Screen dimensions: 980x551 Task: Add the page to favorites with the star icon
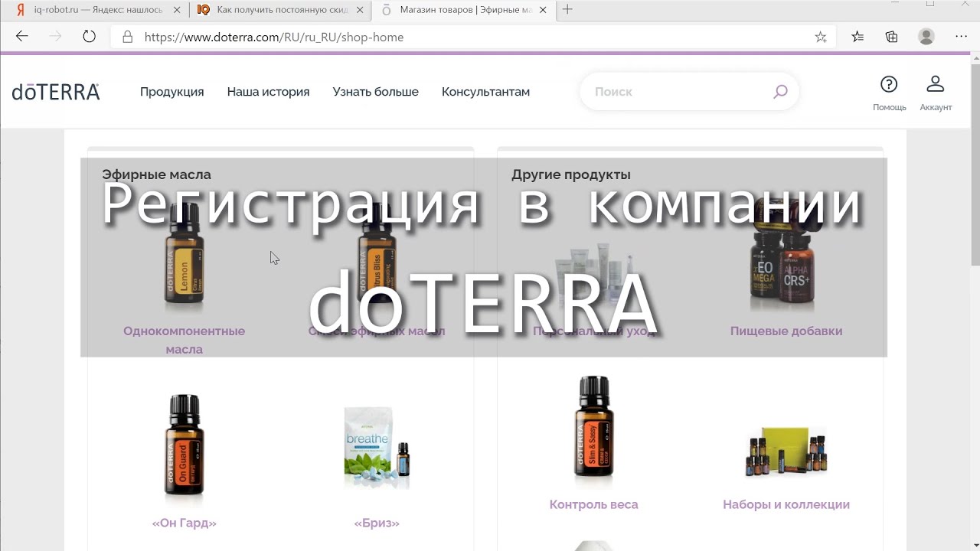point(821,37)
